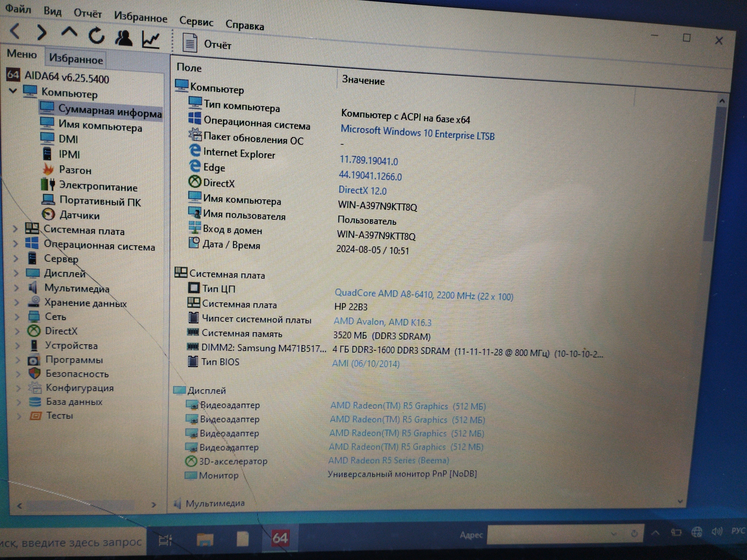Open the Избранное menu in menu bar
747x560 pixels.
pyautogui.click(x=140, y=17)
